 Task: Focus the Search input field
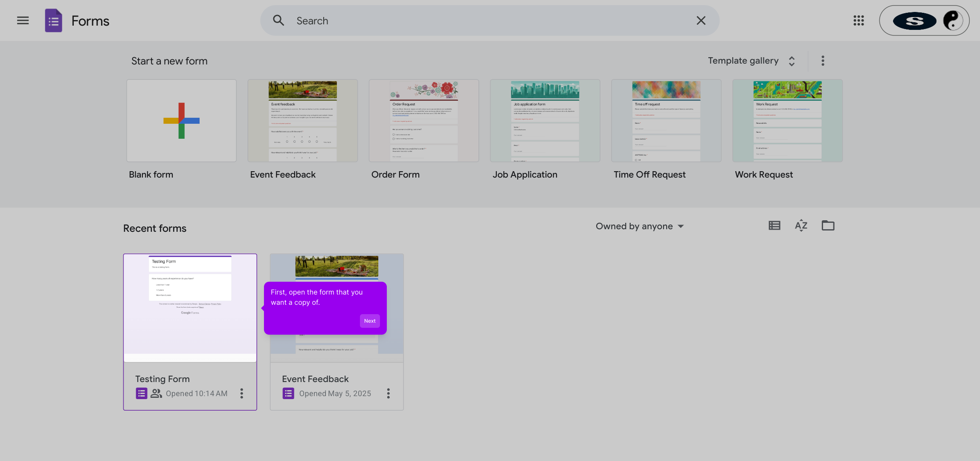490,20
